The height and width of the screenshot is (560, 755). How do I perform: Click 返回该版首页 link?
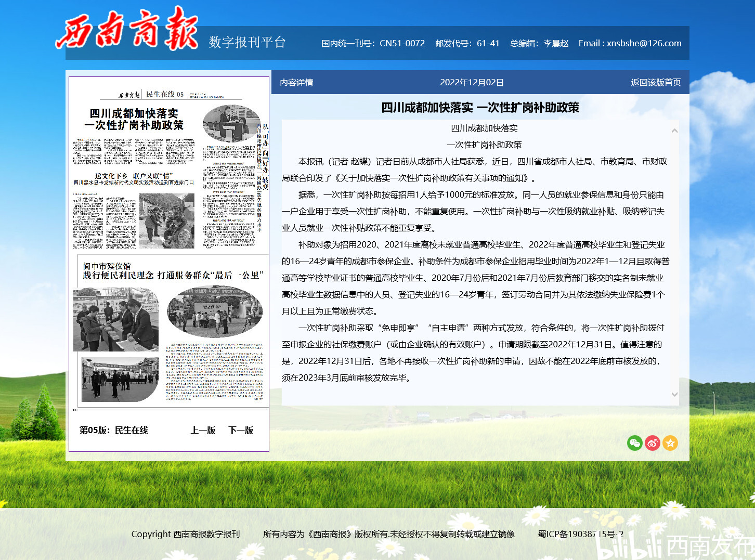656,82
